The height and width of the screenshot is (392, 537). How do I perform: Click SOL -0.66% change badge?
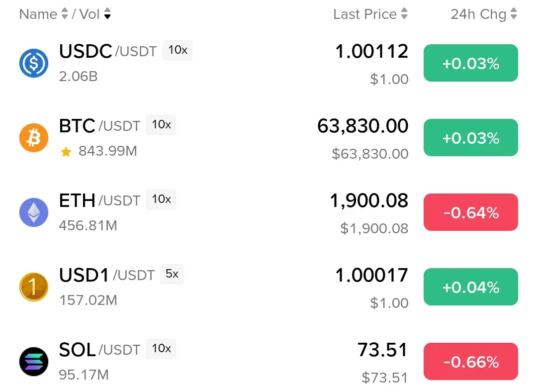pyautogui.click(x=470, y=362)
